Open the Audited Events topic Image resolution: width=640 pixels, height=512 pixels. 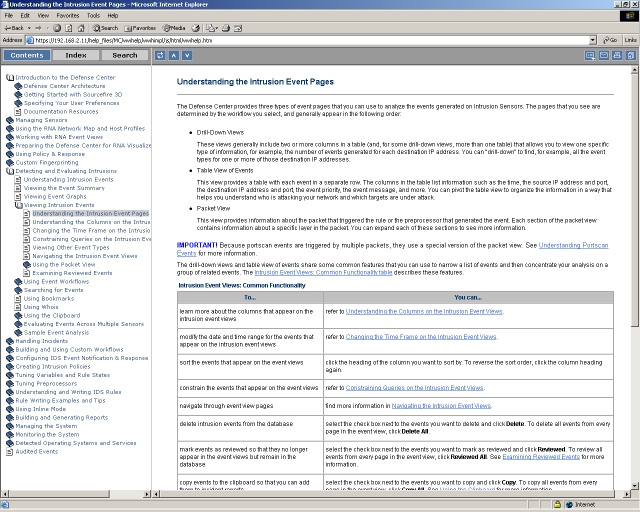[37, 452]
